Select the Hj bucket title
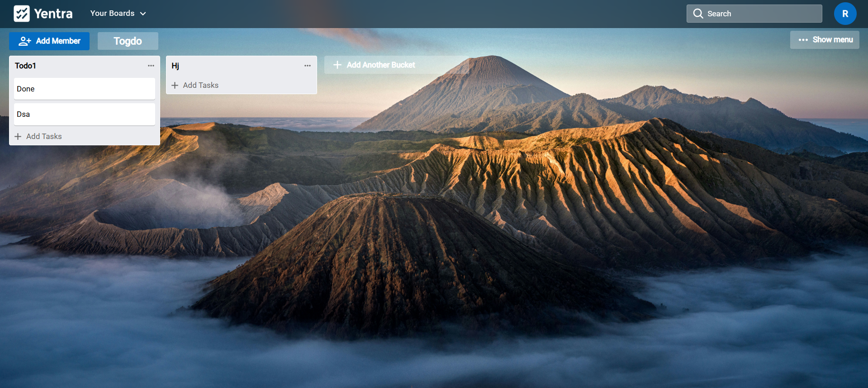 pos(175,66)
